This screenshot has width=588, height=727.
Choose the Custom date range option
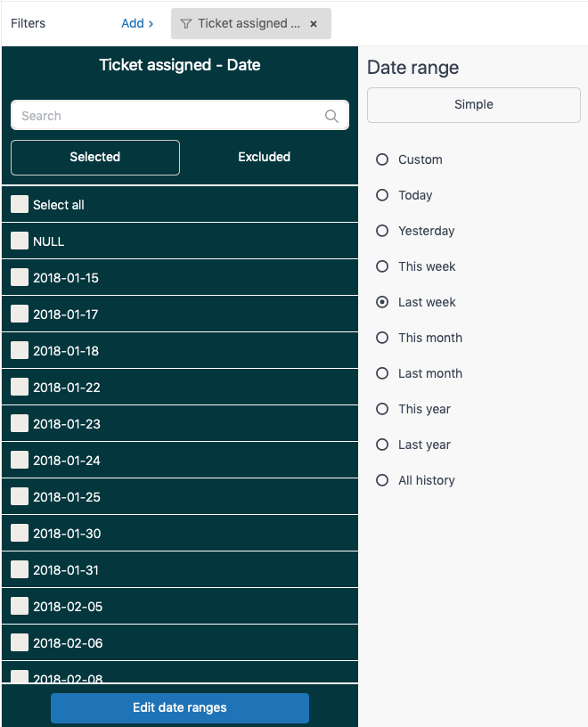382,159
